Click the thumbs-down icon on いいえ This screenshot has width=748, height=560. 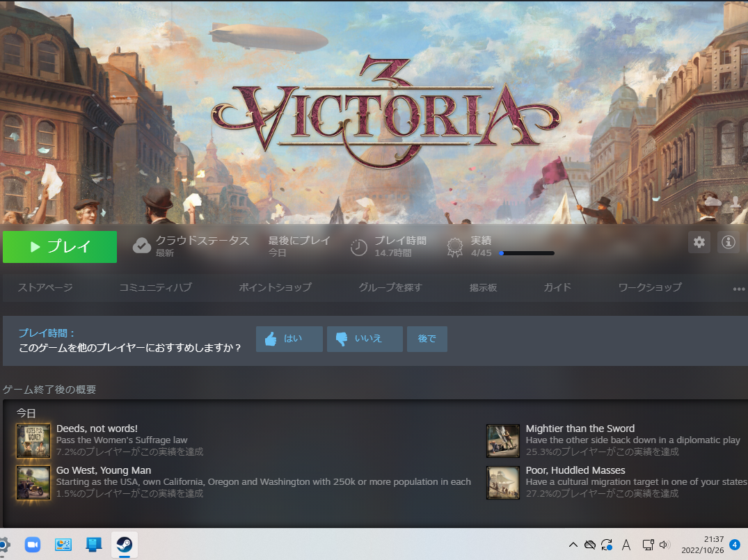click(x=343, y=339)
